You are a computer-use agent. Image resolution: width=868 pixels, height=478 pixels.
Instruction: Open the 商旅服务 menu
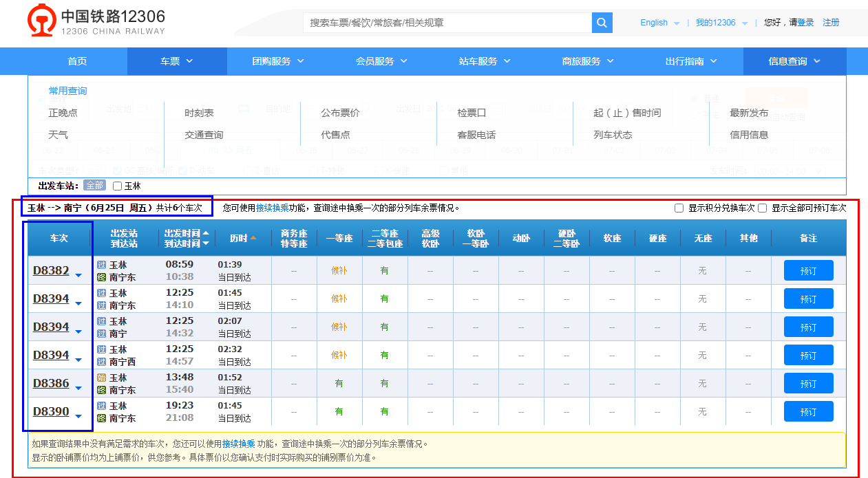588,61
